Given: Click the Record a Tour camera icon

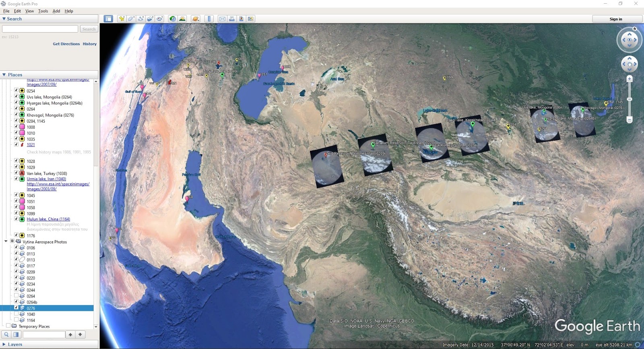Looking at the screenshot, I should [x=160, y=18].
